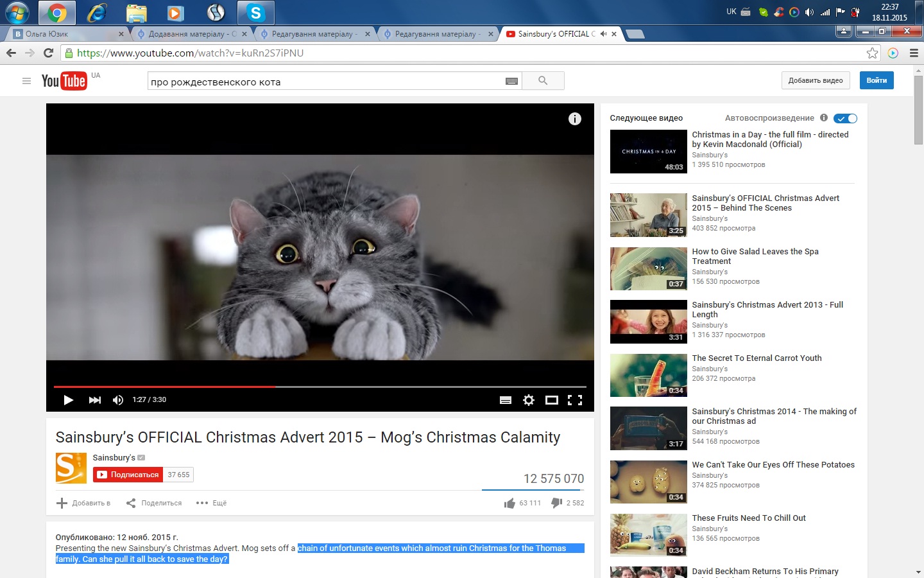
Task: Open autoplay information icon
Action: (x=824, y=118)
